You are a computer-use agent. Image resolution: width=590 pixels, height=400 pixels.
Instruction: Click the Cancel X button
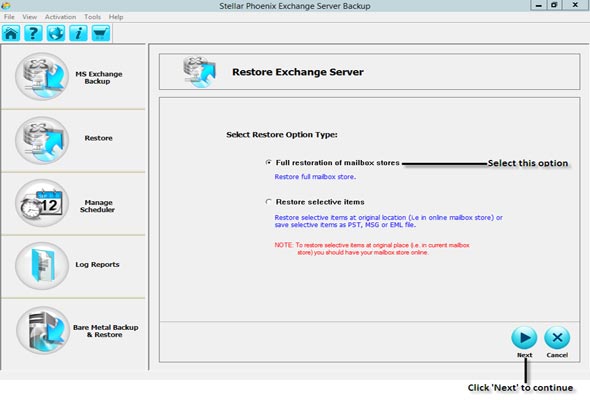(557, 338)
